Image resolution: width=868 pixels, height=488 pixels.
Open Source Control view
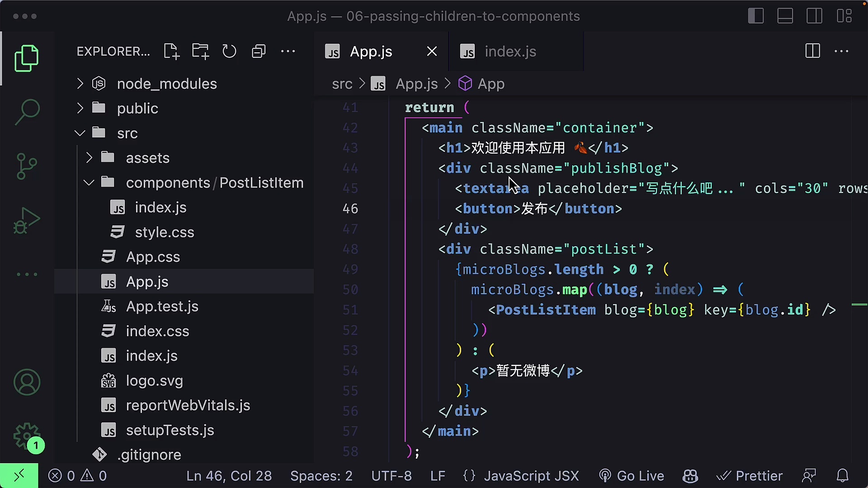27,166
